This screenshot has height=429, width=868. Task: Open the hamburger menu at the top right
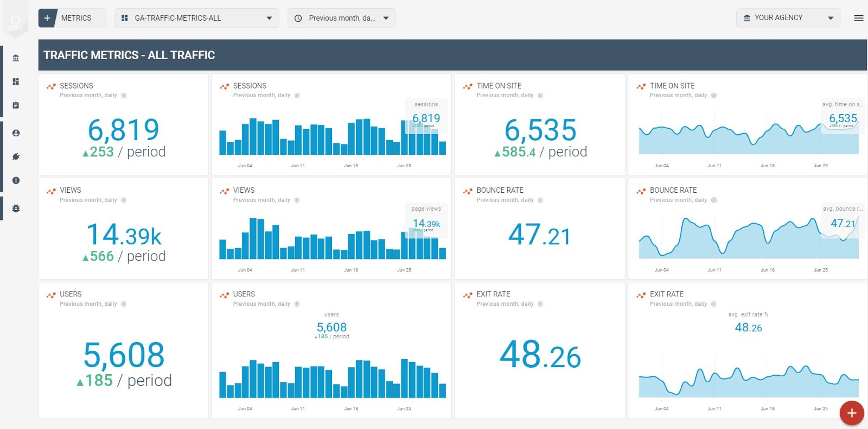(859, 18)
